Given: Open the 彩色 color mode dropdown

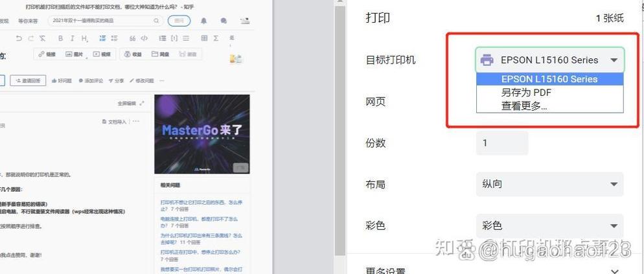Looking at the screenshot, I should [550, 225].
